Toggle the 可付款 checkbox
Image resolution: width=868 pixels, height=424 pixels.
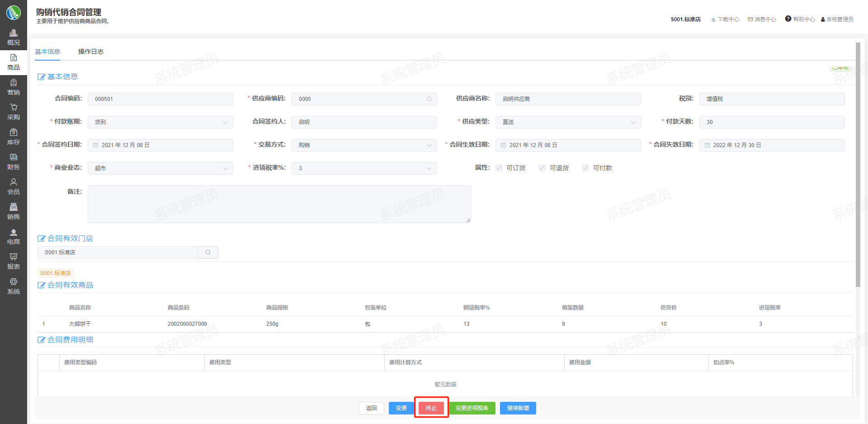click(585, 168)
